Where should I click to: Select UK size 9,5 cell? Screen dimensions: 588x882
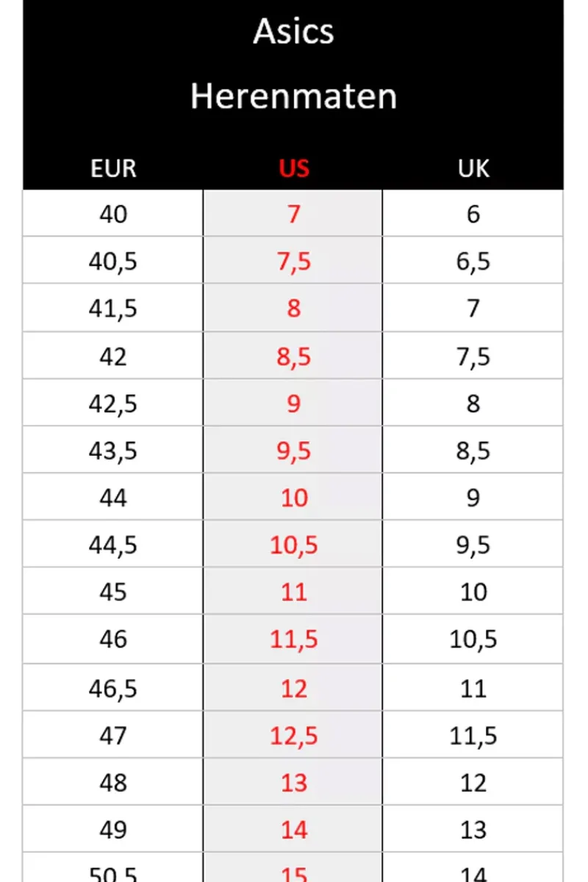click(x=473, y=545)
